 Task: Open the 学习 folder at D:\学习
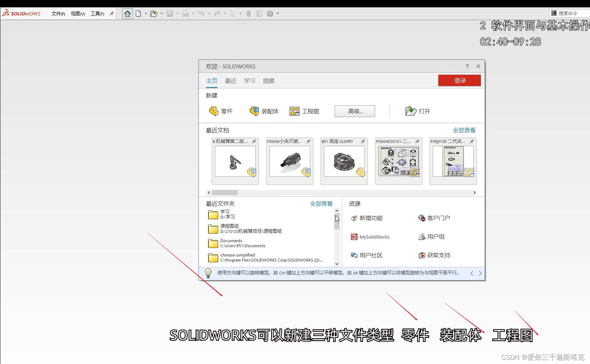[222, 214]
